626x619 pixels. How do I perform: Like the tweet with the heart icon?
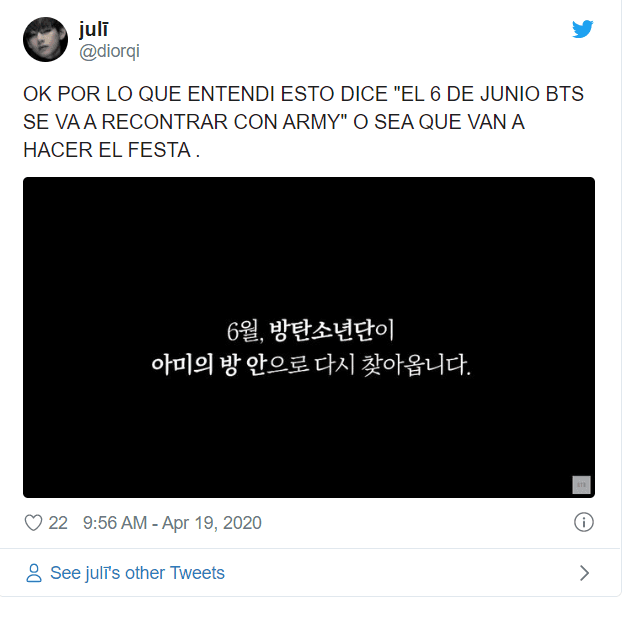coord(33,523)
